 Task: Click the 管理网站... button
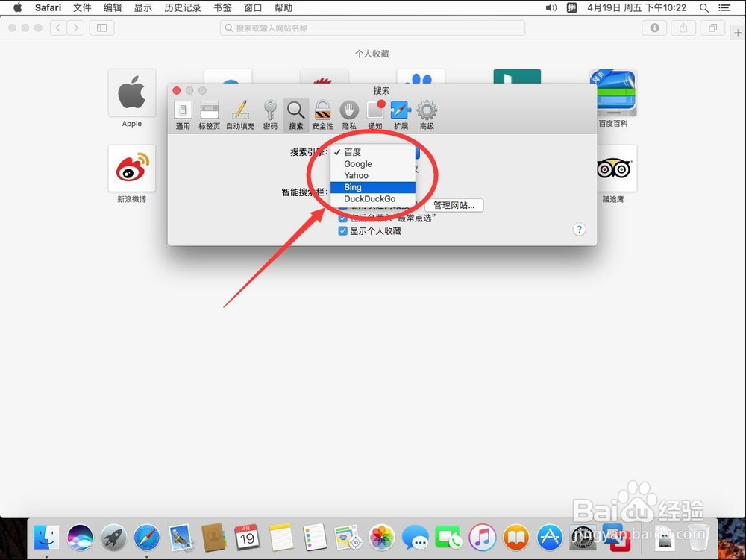click(x=454, y=205)
